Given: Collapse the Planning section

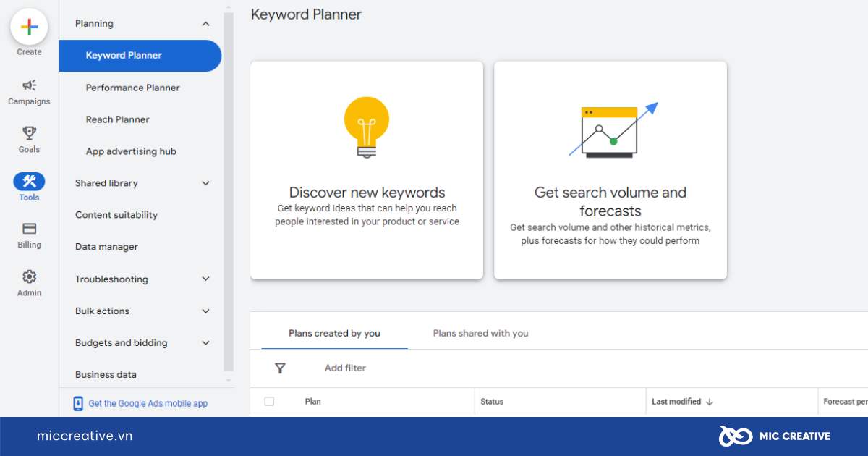Looking at the screenshot, I should pyautogui.click(x=205, y=24).
